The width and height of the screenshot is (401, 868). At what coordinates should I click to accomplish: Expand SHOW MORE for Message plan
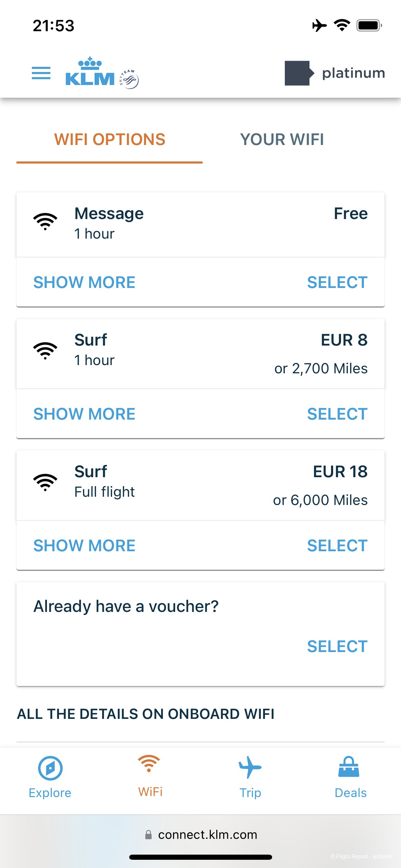84,282
